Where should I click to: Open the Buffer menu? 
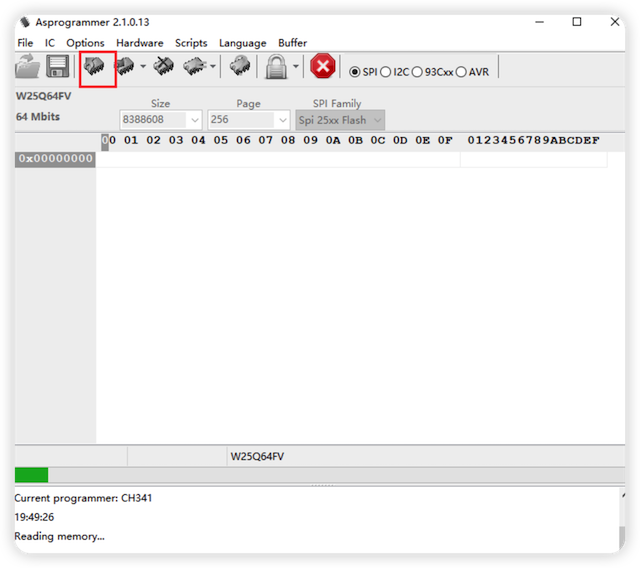pyautogui.click(x=292, y=43)
